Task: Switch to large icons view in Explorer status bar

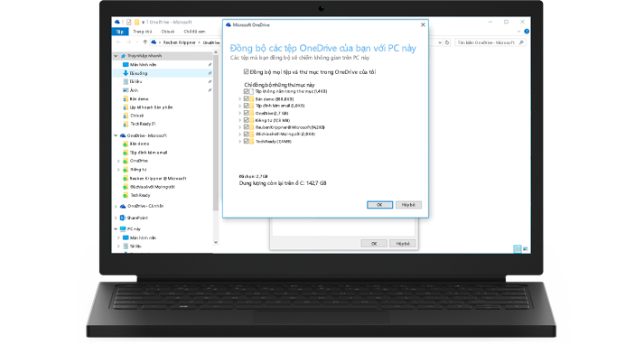Action: point(526,249)
